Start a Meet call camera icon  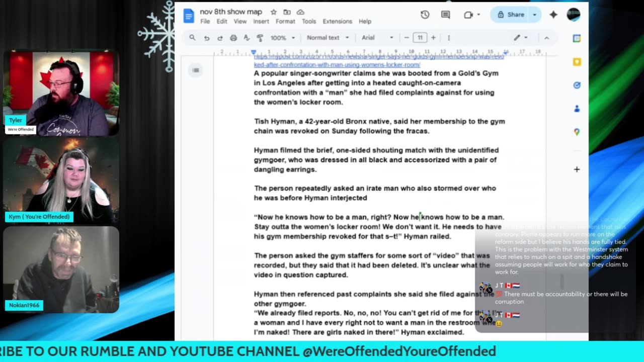coord(468,15)
